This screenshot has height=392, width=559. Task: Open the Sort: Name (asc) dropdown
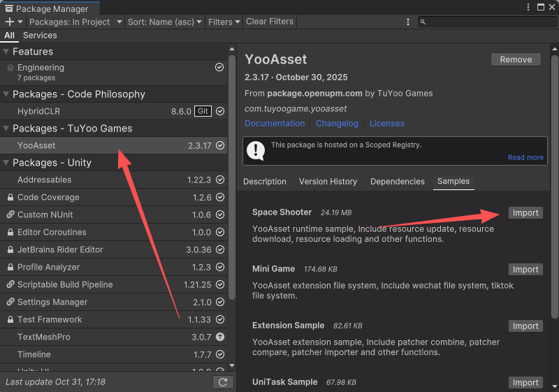coord(165,22)
